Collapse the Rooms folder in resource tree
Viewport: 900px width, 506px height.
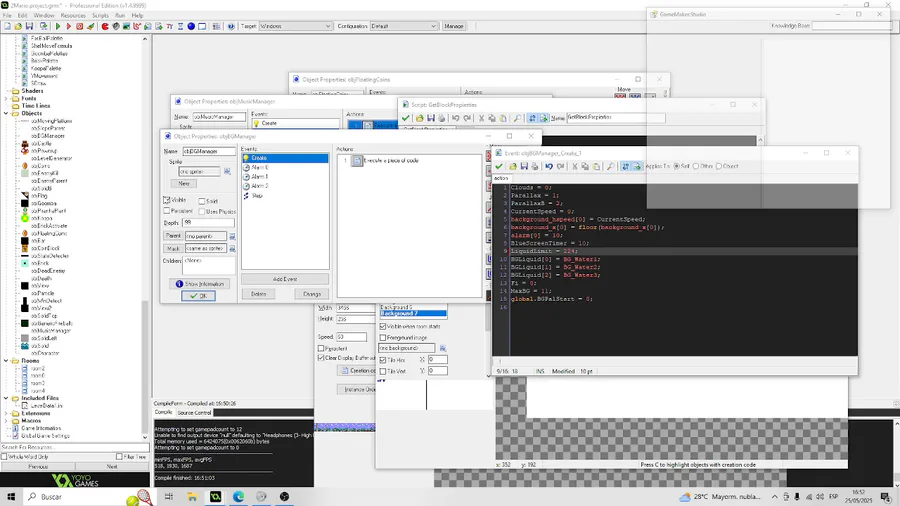click(6, 361)
